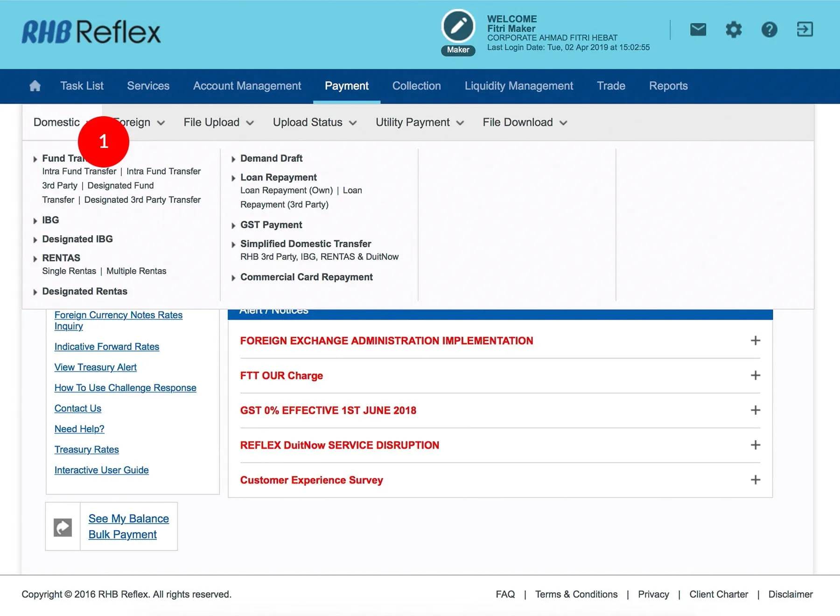This screenshot has height=616, width=840.
Task: Click the Bulk Payment link
Action: 122,534
